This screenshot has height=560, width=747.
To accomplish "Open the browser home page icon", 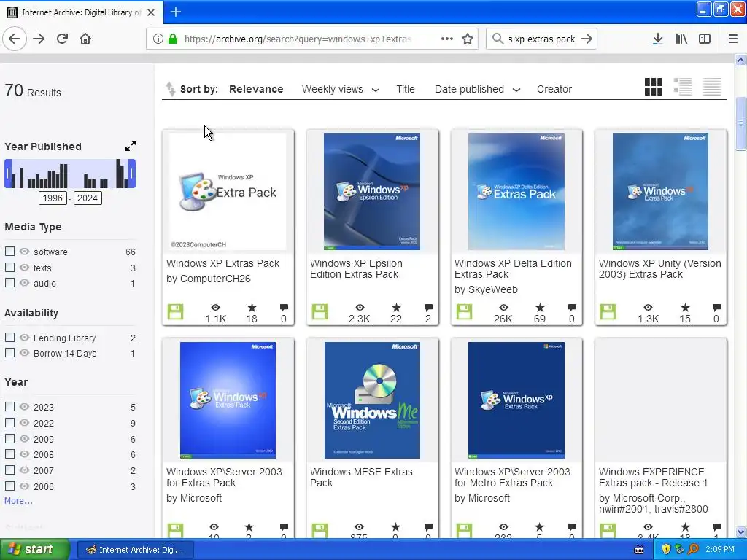I will point(85,39).
